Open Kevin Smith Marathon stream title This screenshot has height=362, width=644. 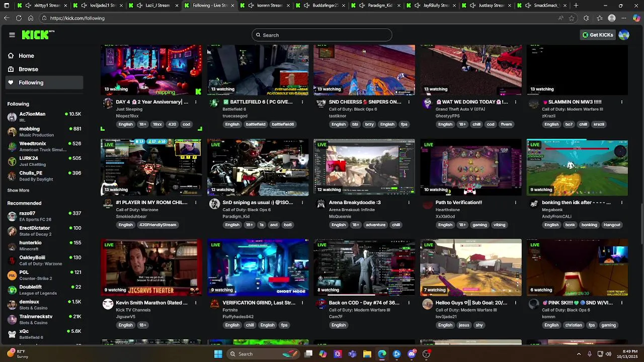[151, 303]
